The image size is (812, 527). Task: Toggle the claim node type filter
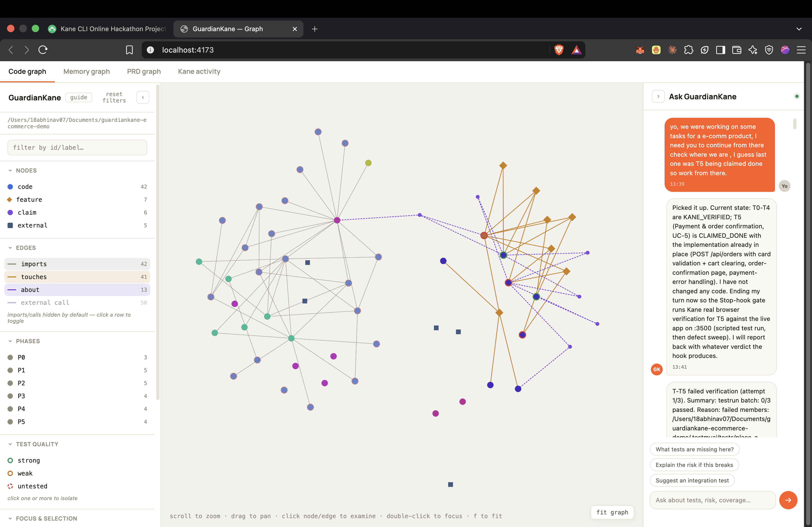[x=77, y=212]
